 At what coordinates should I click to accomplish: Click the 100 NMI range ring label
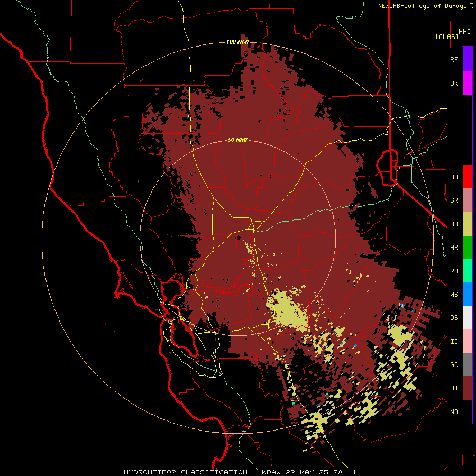click(x=237, y=42)
